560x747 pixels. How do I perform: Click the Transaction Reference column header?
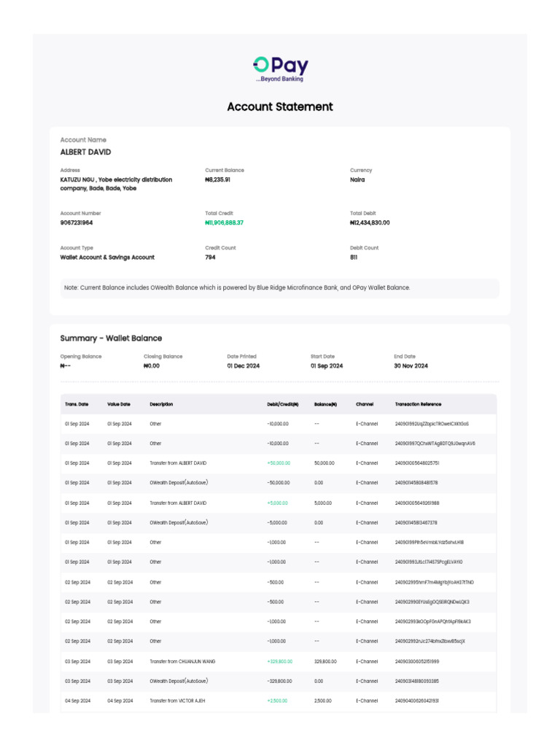418,404
